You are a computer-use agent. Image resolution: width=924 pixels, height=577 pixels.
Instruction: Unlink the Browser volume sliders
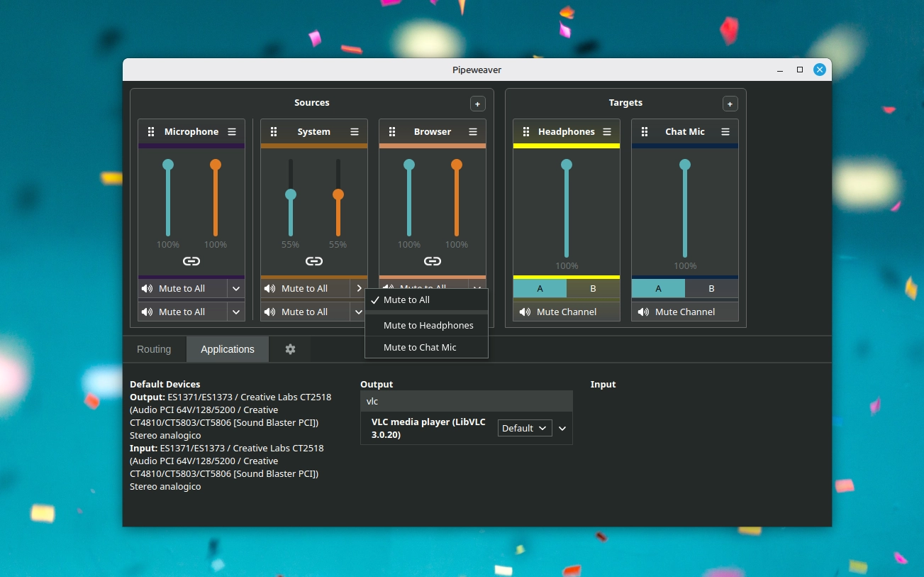[433, 261]
